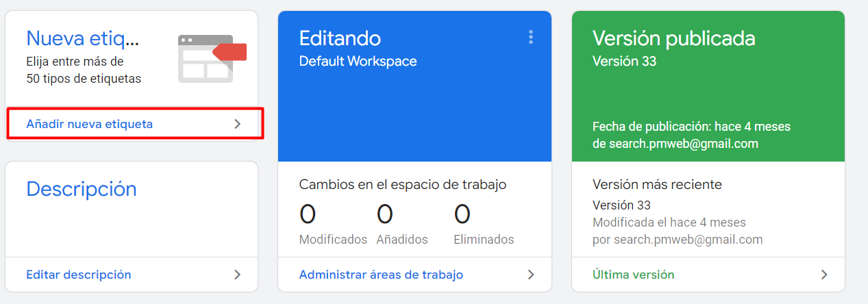Select Default Workspace text on blue card
Image resolution: width=868 pixels, height=304 pixels.
pyautogui.click(x=358, y=62)
